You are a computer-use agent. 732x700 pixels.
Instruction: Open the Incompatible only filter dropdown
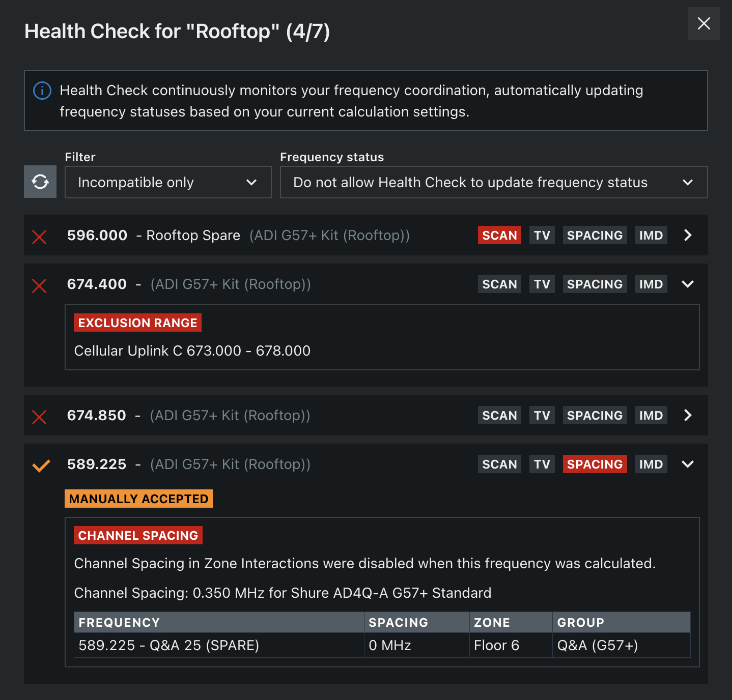click(x=168, y=182)
